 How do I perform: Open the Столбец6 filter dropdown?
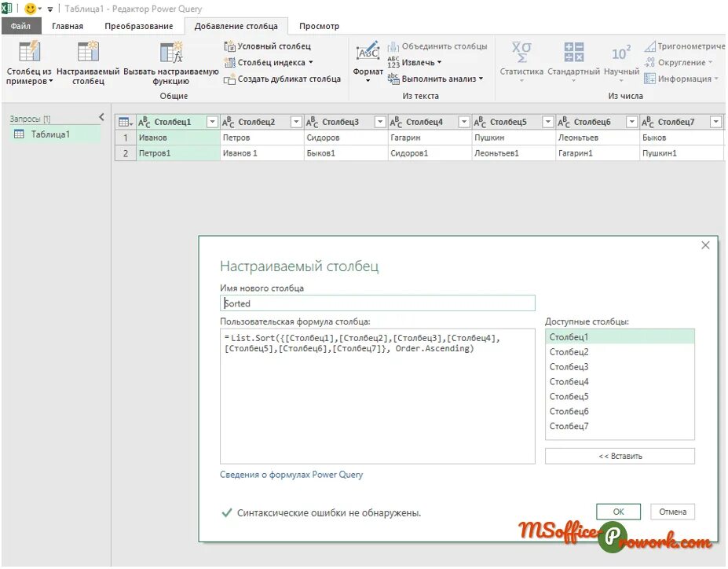coord(631,122)
